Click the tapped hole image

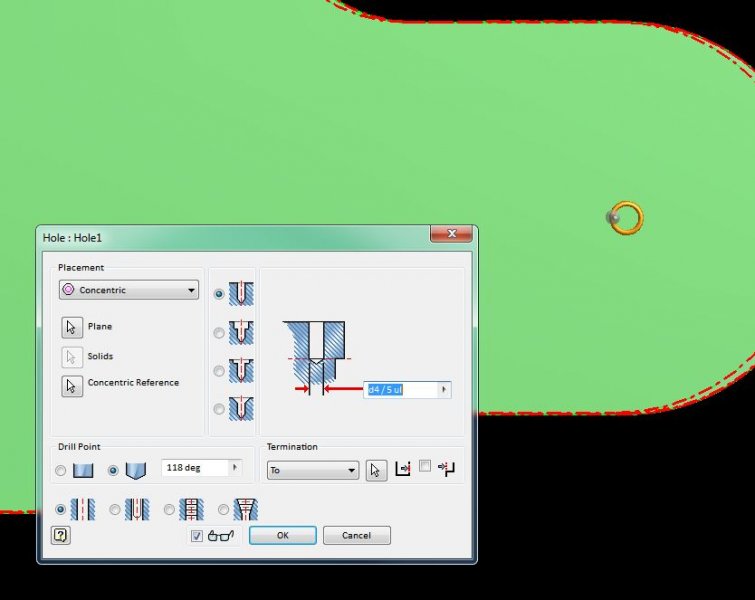192,509
